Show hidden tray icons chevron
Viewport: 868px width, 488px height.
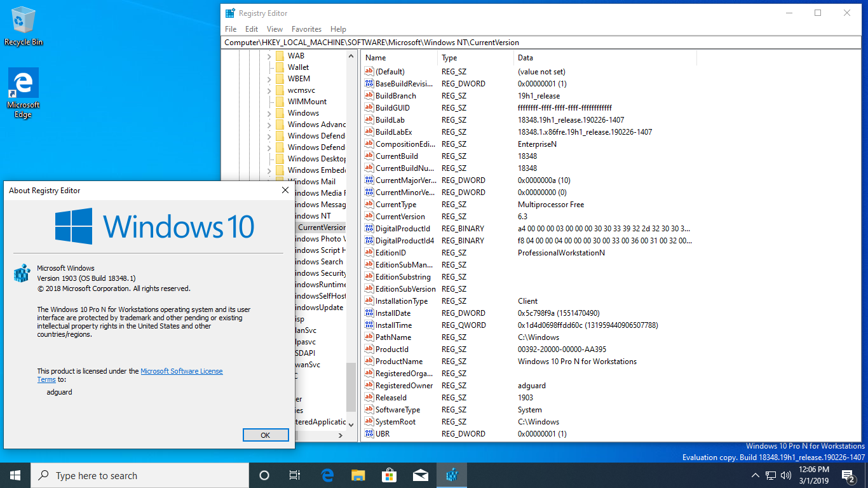click(x=756, y=475)
